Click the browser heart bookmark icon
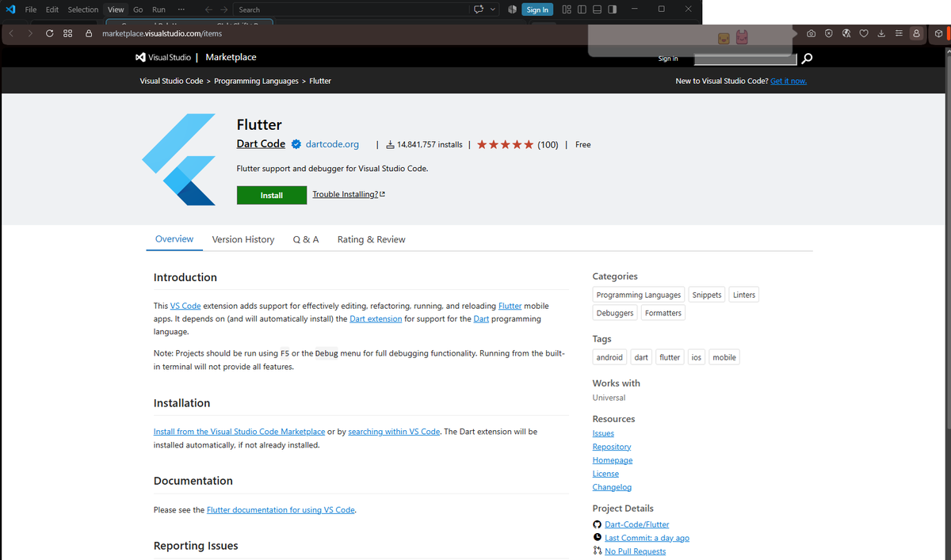Viewport: 951px width, 560px height. (x=864, y=34)
